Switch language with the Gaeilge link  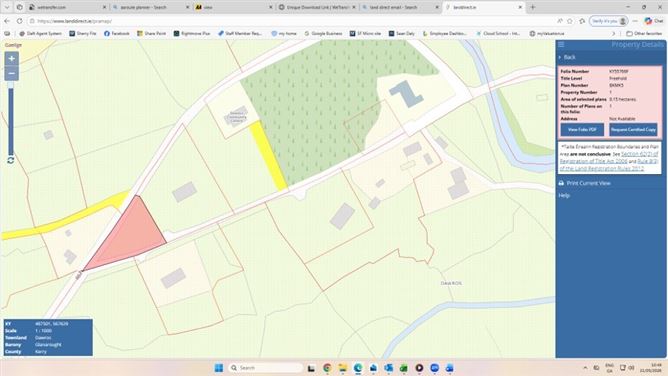pos(13,45)
